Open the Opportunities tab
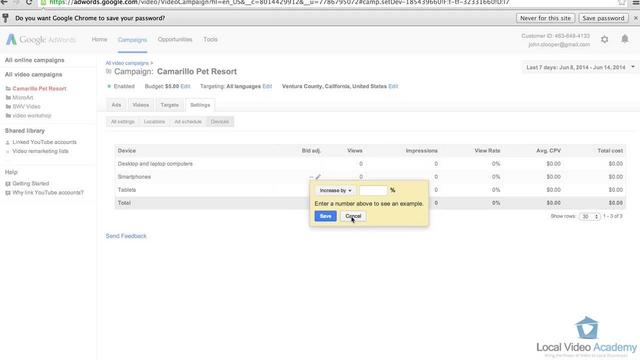The image size is (640, 360). coord(175,40)
